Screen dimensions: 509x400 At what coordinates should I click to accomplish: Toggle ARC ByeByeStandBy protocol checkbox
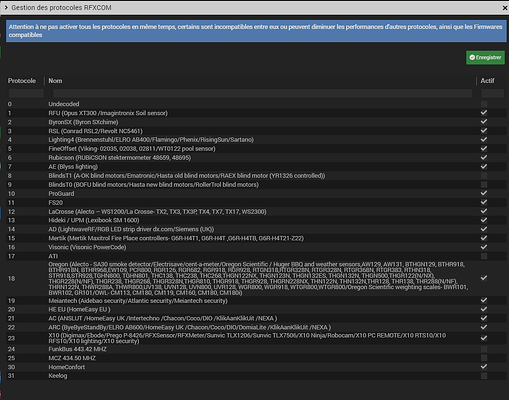point(484,327)
